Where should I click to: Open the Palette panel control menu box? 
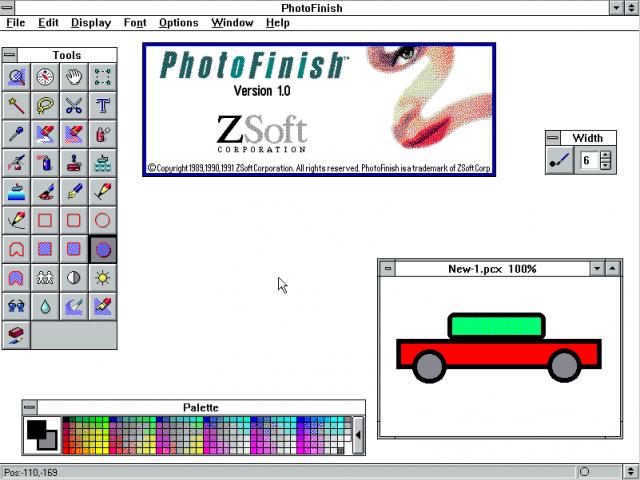(x=30, y=407)
